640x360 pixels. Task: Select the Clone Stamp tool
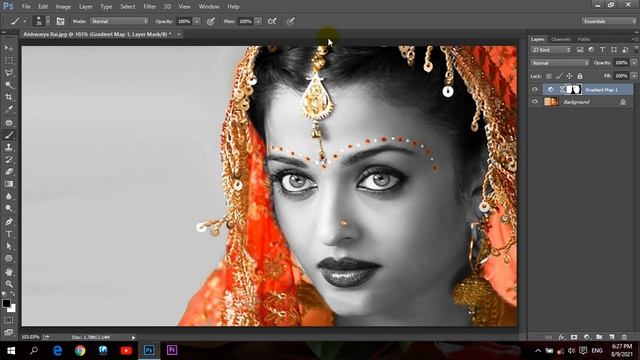(9, 147)
